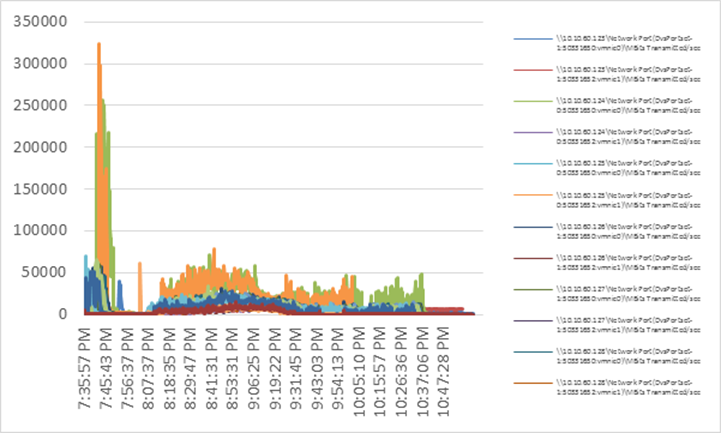Screen dimensions: 721x433
Task: Select the 8:07:37 PM time label
Action: coord(148,368)
